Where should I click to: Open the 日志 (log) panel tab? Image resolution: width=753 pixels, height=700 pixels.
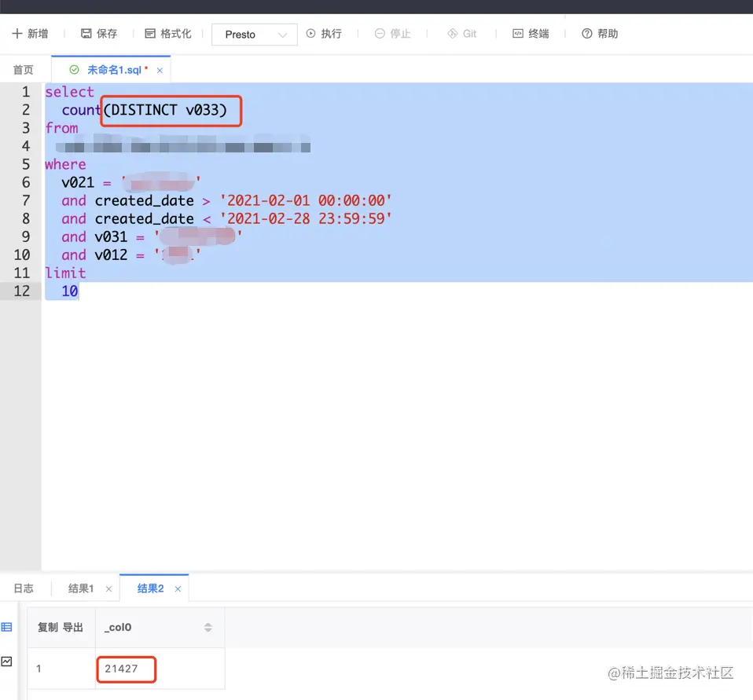pos(24,588)
